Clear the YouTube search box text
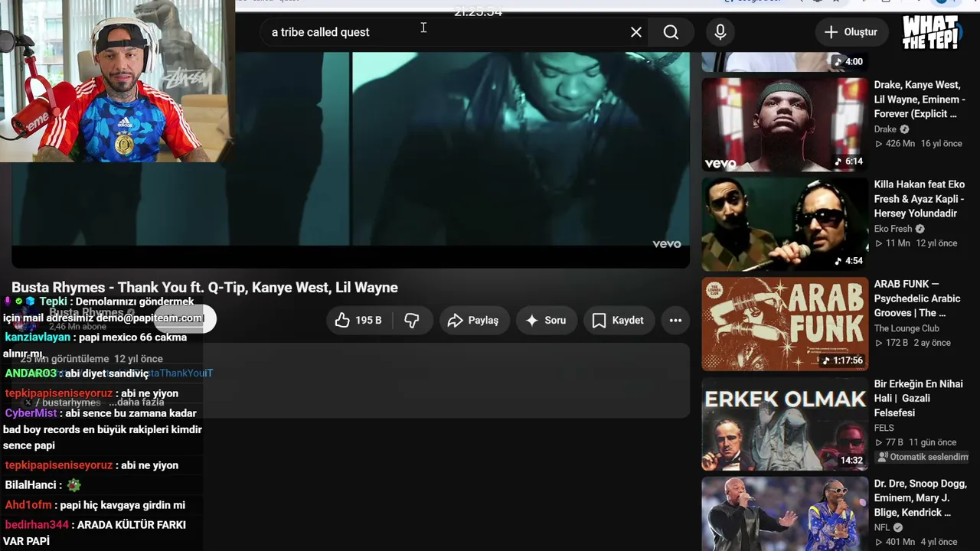 [x=636, y=32]
